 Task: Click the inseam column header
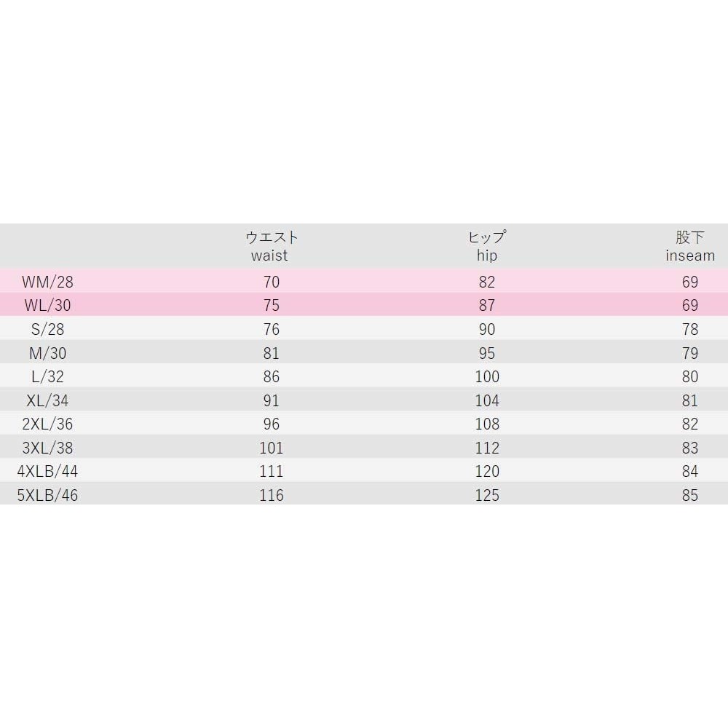coord(689,246)
